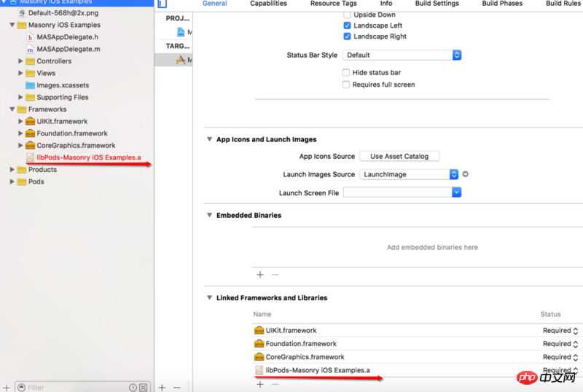Enable the Hide status bar checkbox

(x=345, y=73)
